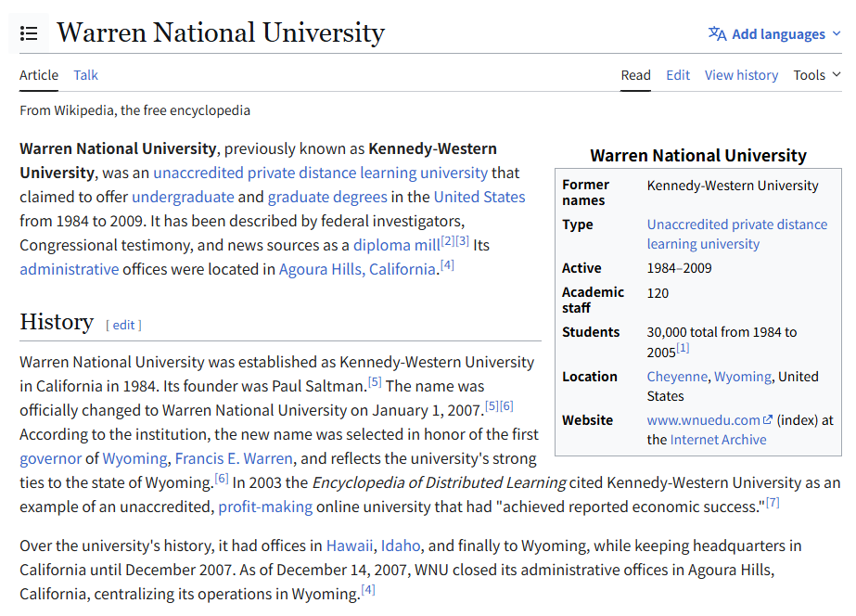Screen dimensions: 856x616
Task: Click the translate languages icon
Action: point(717,33)
